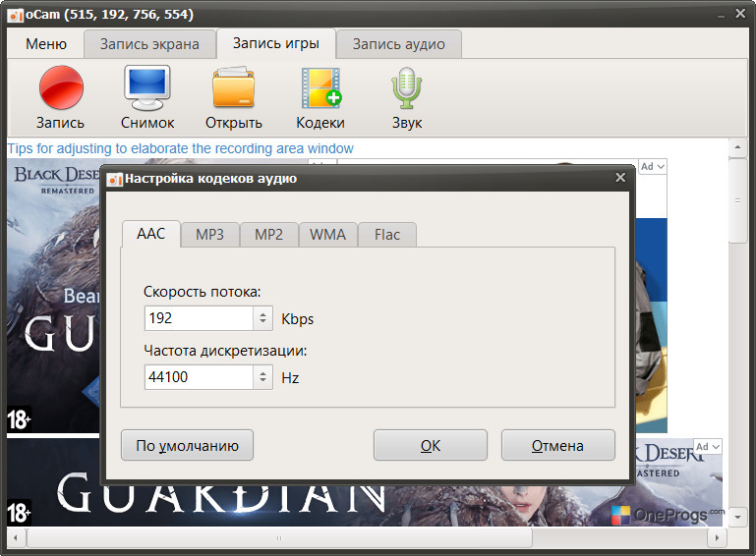Click the oCam app icon in title bar

point(16,15)
